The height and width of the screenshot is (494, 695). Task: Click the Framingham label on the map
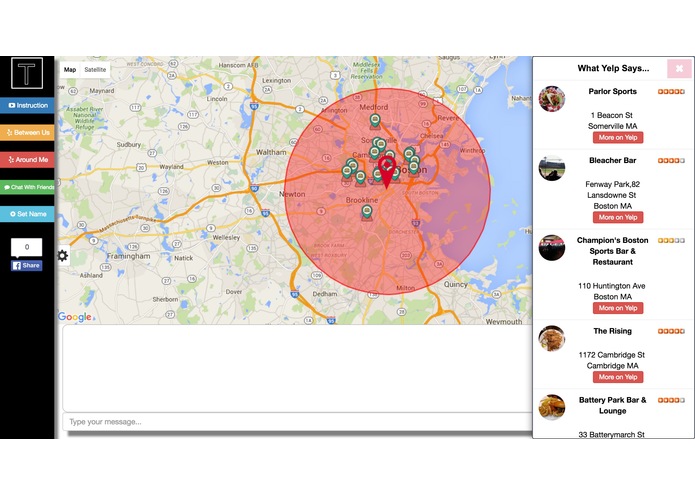129,257
